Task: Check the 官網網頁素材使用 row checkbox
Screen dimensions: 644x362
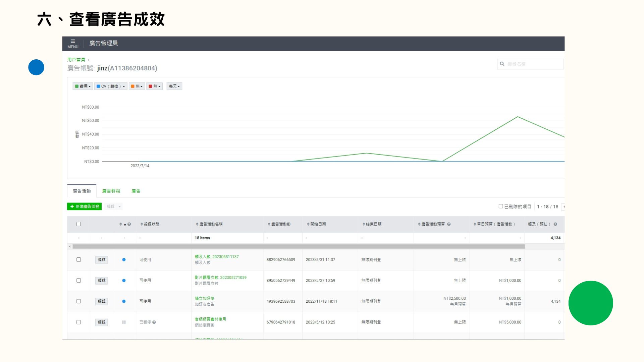Action: 78,322
